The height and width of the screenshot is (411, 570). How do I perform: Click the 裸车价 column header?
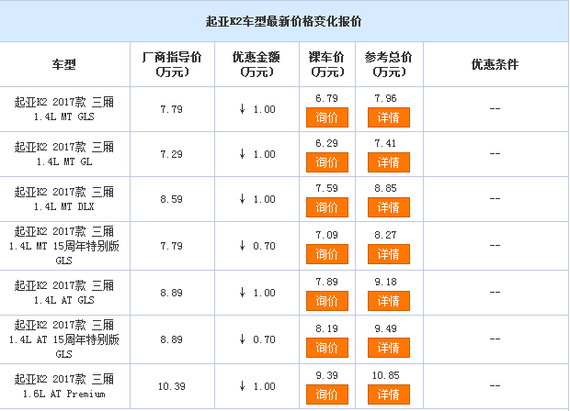coord(327,64)
